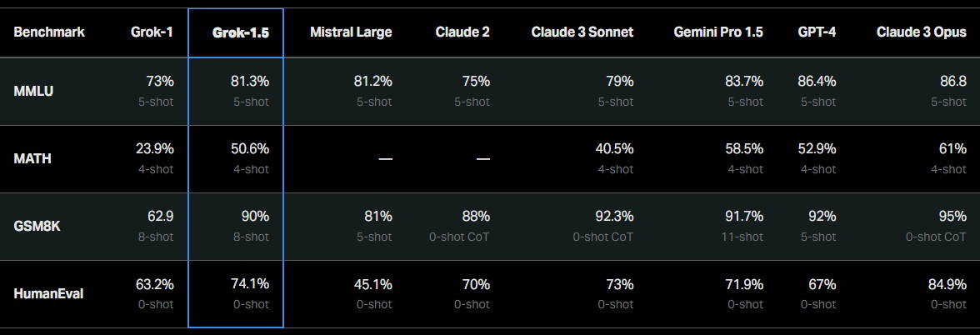
Task: Select Claude 3 Sonnet MATH 40.5%
Action: pyautogui.click(x=613, y=148)
